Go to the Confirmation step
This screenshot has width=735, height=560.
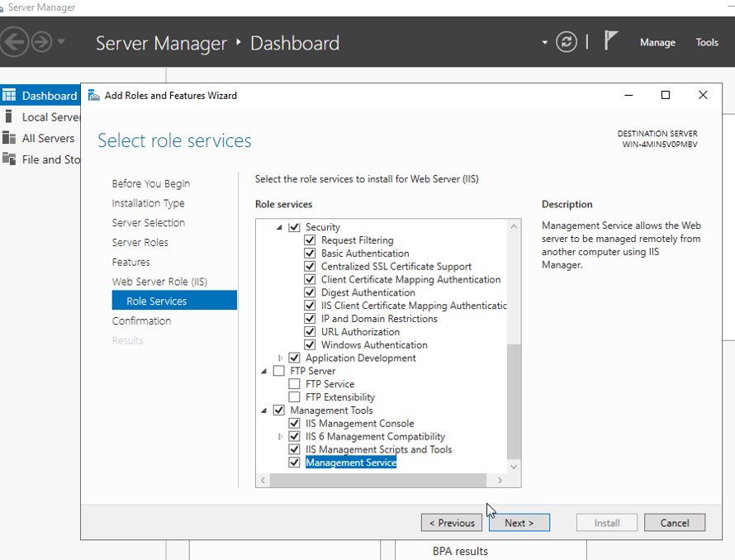[141, 320]
